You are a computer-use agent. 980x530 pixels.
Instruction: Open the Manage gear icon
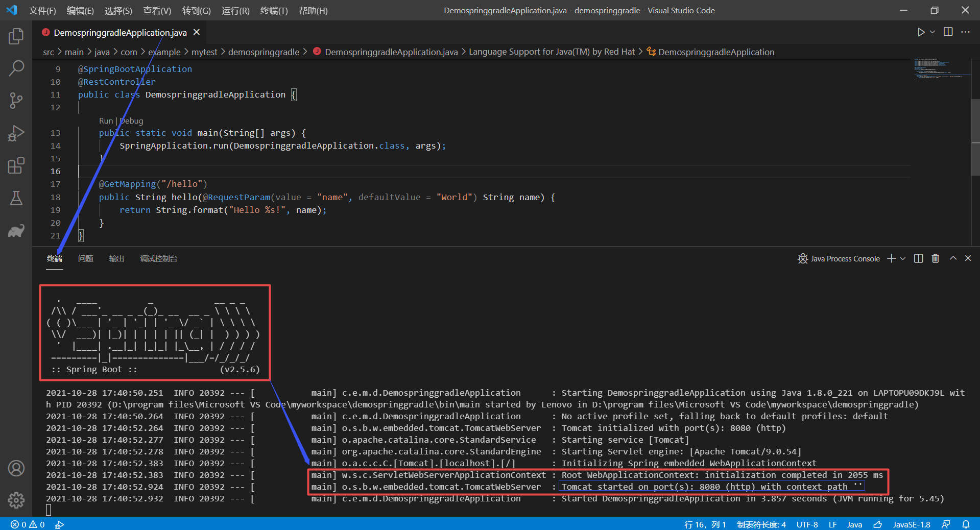pyautogui.click(x=16, y=500)
